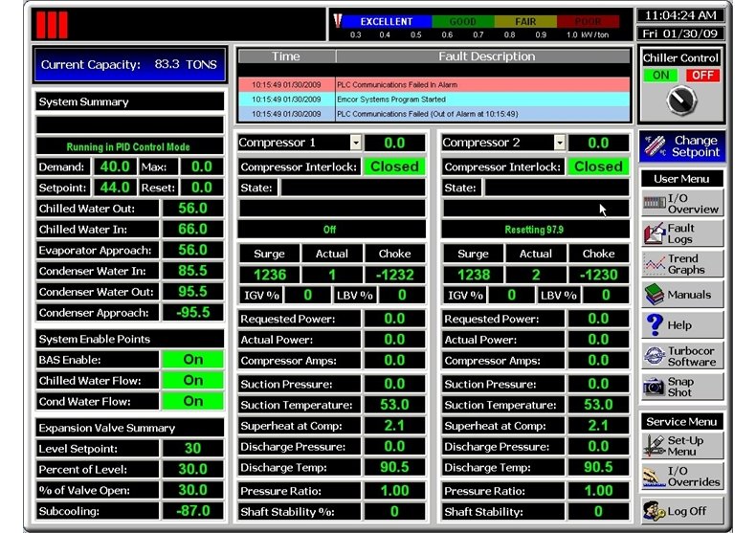Select the Emcor Systems Program Started entry
The image size is (756, 533).
[x=434, y=99]
